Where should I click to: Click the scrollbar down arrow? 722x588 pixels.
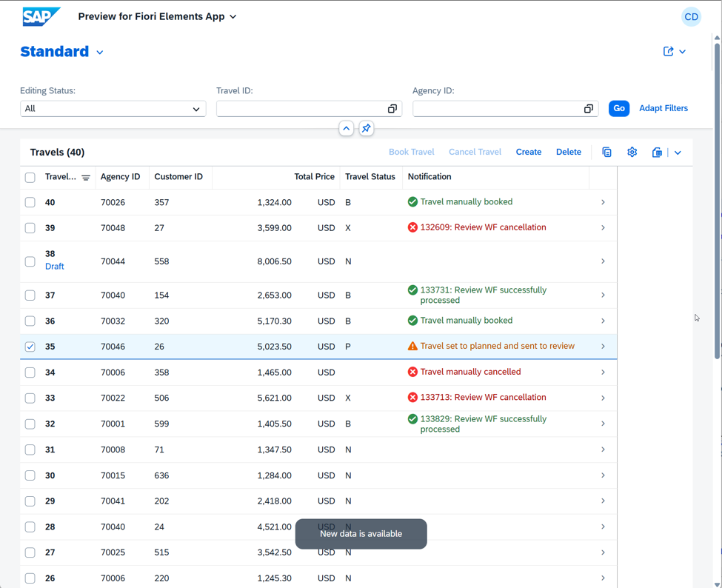(x=717, y=585)
